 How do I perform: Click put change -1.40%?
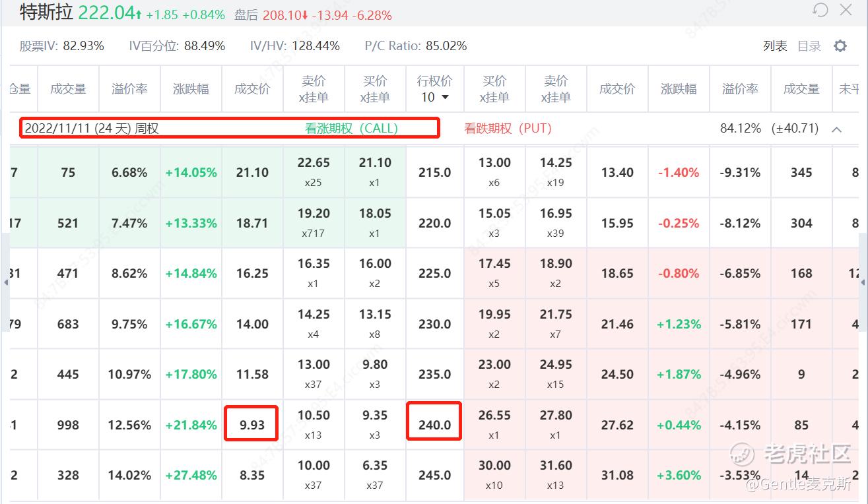[679, 173]
